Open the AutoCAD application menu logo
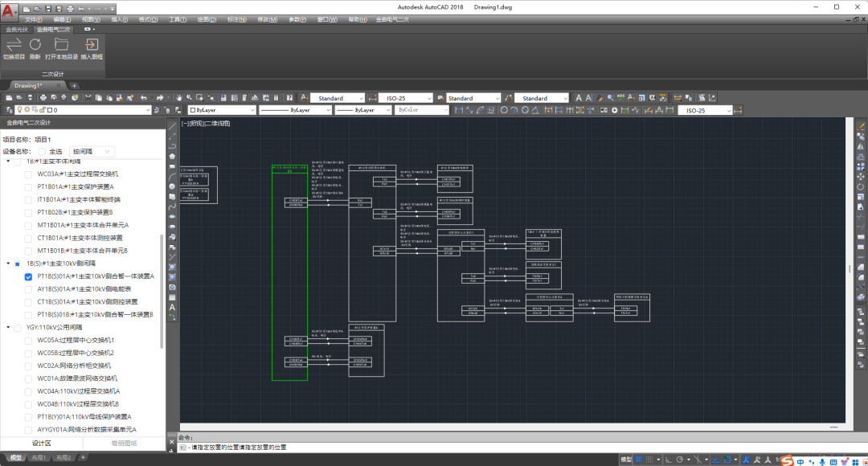This screenshot has height=466, width=868. 10,10
